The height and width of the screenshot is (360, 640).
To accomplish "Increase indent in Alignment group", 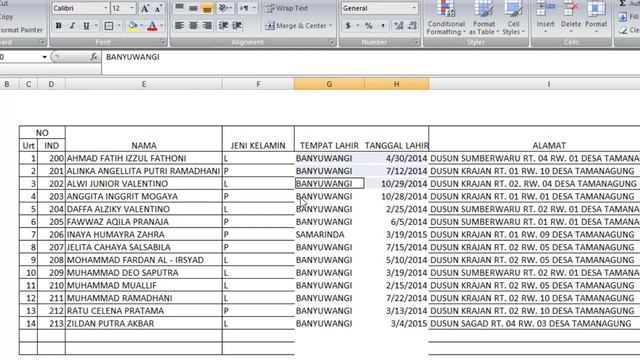I will tap(237, 26).
